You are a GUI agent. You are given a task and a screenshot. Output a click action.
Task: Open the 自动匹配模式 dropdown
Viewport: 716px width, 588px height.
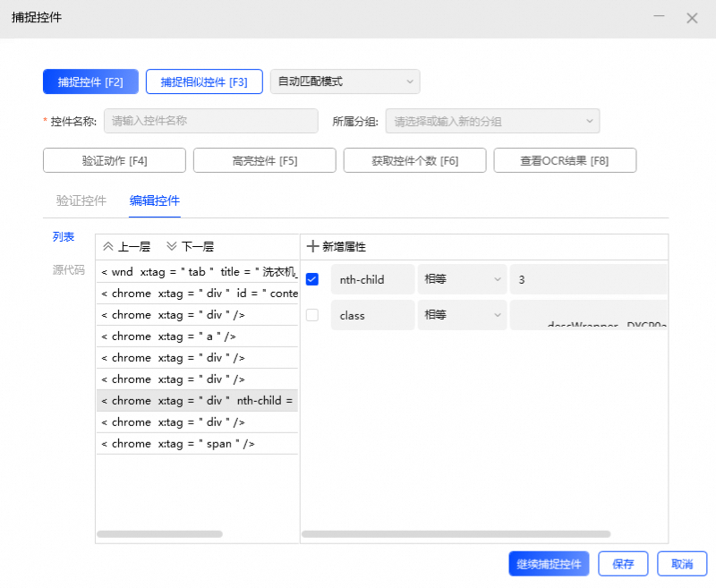pyautogui.click(x=345, y=81)
